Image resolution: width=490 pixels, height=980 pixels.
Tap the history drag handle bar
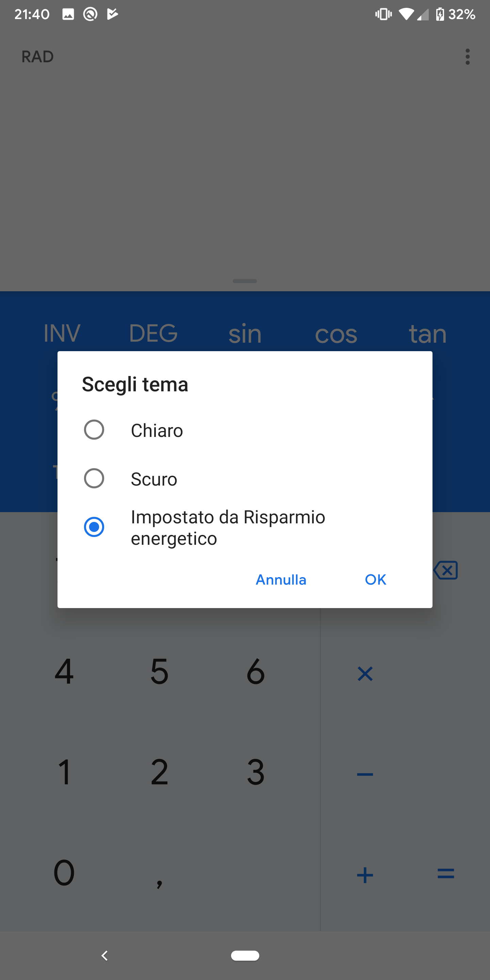245,281
